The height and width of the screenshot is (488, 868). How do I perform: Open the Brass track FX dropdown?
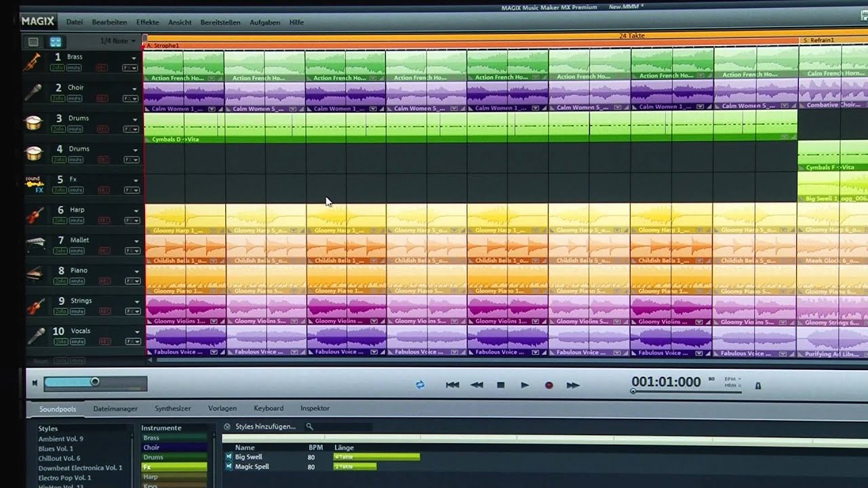[x=130, y=68]
